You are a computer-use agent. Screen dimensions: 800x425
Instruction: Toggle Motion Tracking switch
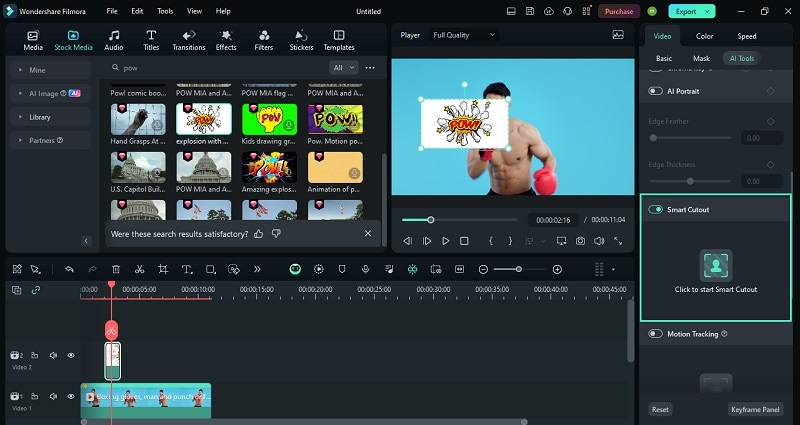point(655,334)
